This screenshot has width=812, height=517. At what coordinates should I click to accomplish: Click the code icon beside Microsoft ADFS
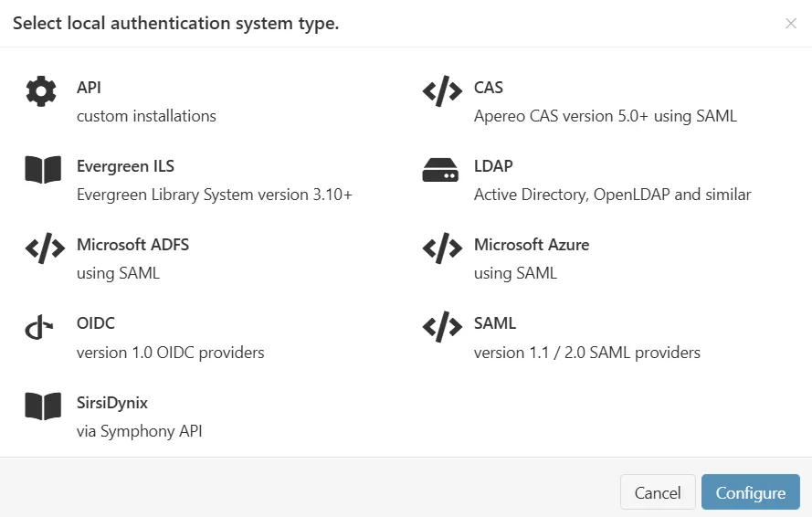click(45, 248)
